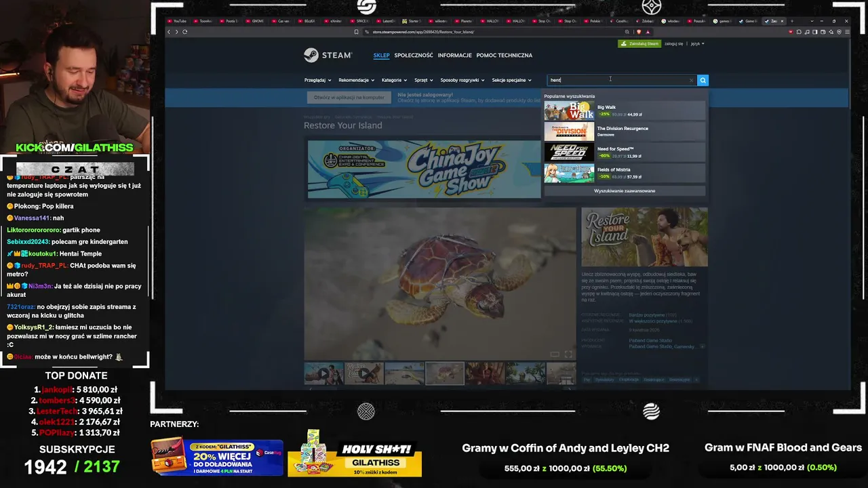Click 'Gramy w Coffin of Andy and Leyley CH2'

click(566, 448)
